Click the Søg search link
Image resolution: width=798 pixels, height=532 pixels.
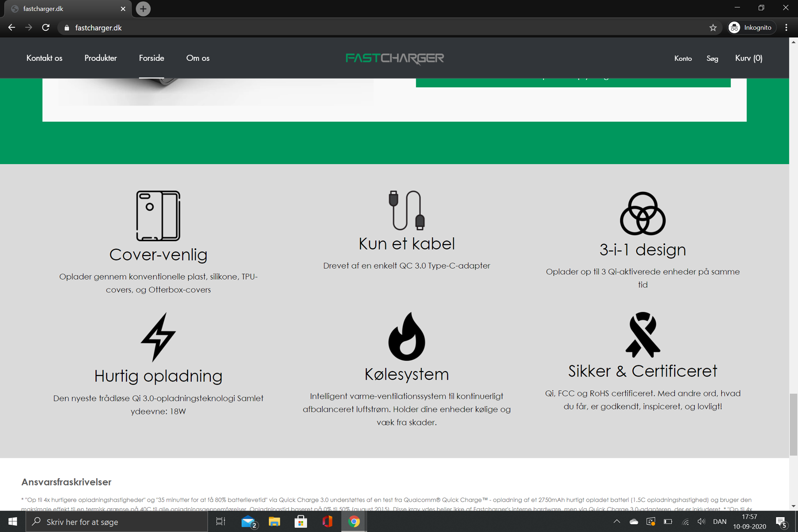(x=712, y=58)
